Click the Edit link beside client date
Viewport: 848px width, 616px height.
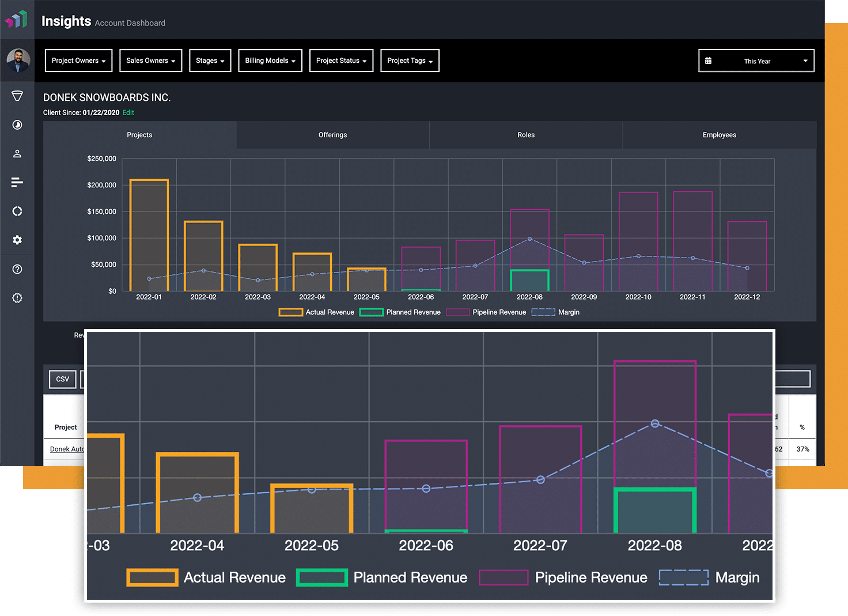tap(128, 112)
